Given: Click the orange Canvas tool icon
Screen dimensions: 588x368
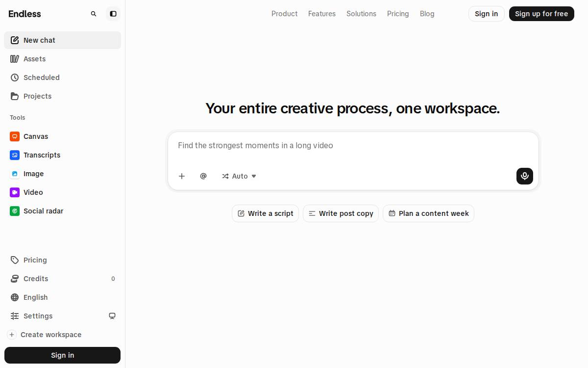Looking at the screenshot, I should (15, 136).
